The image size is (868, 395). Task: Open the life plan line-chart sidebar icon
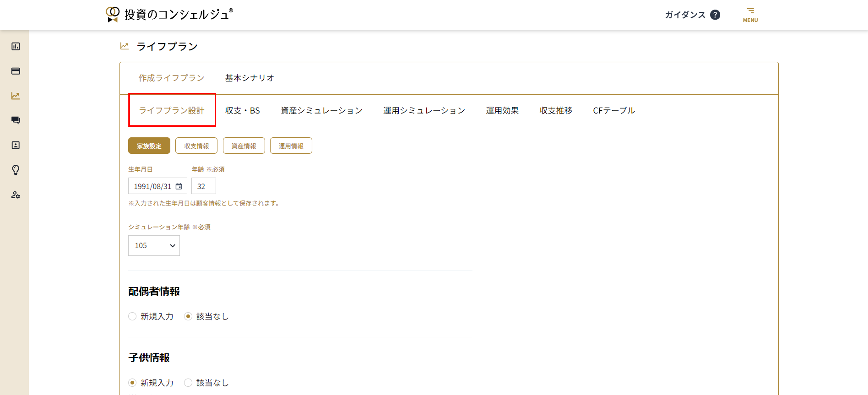tap(16, 96)
